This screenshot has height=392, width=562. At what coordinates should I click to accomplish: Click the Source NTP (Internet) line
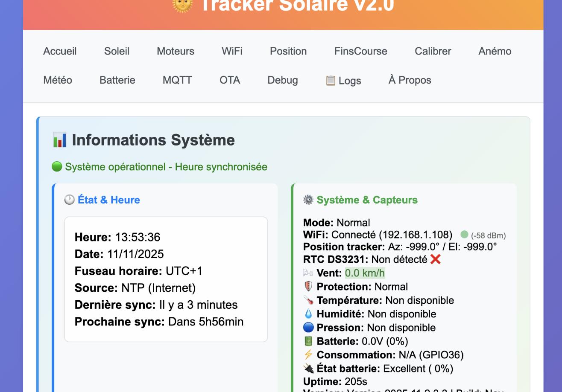135,288
